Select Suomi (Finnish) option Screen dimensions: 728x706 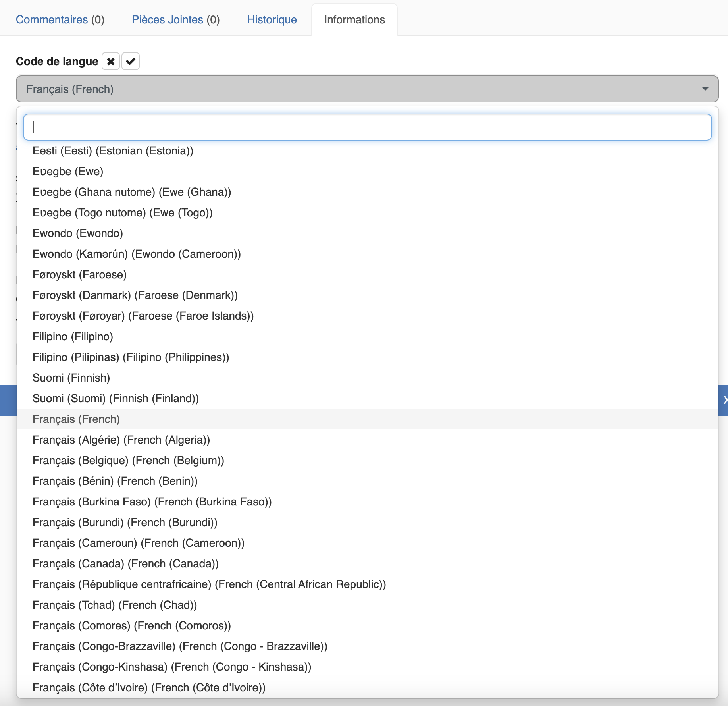click(x=367, y=378)
